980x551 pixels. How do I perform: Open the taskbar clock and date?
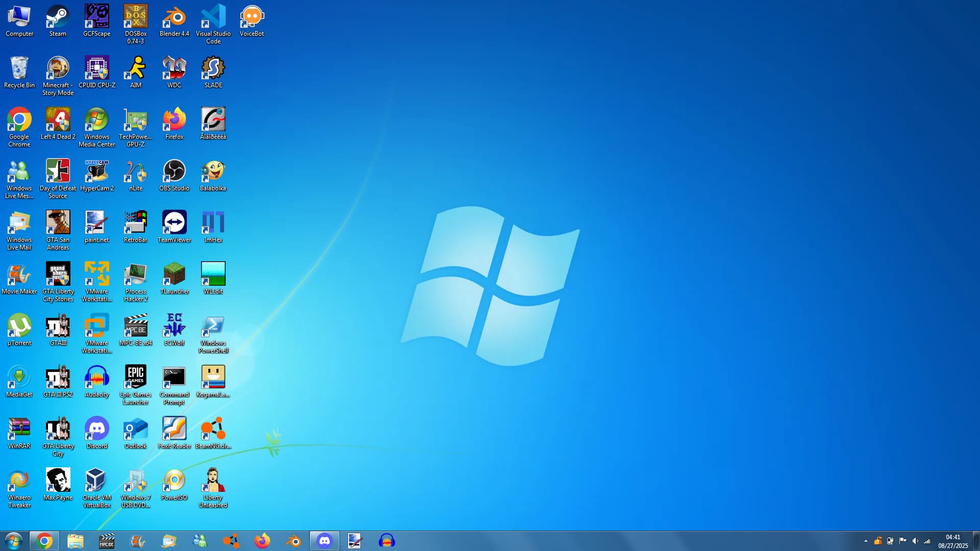coord(953,541)
